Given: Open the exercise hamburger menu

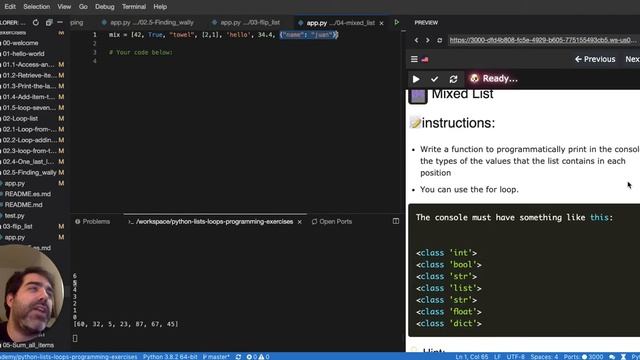Looking at the screenshot, I should coord(414,59).
